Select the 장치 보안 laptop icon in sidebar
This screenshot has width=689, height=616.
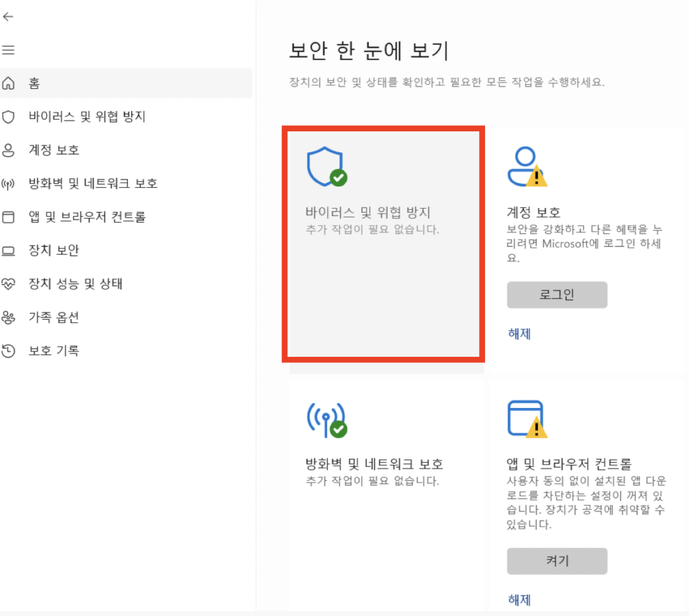[x=9, y=250]
